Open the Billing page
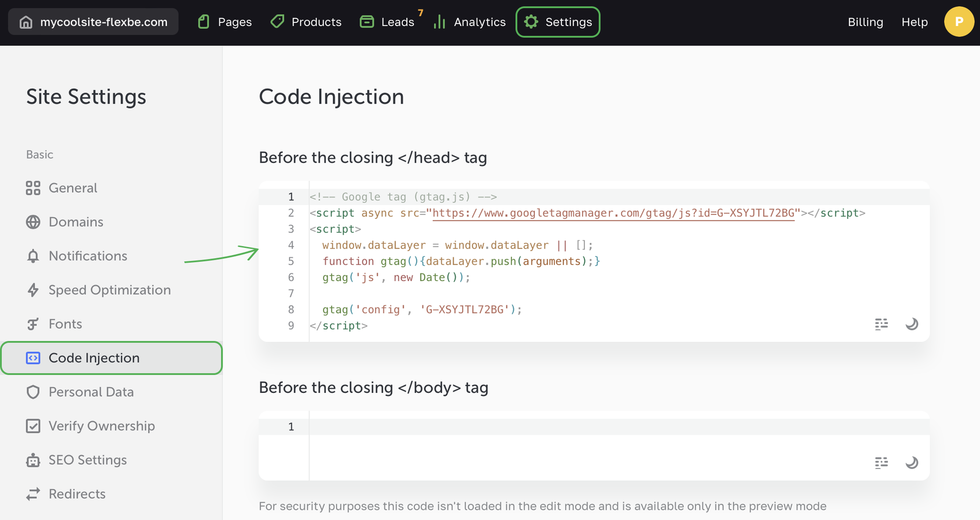This screenshot has height=520, width=980. click(x=865, y=22)
